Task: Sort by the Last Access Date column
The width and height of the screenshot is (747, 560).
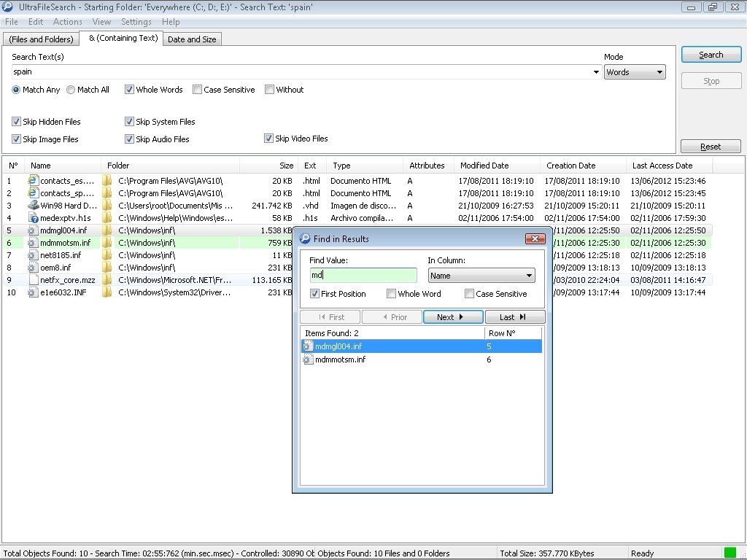Action: pos(670,166)
